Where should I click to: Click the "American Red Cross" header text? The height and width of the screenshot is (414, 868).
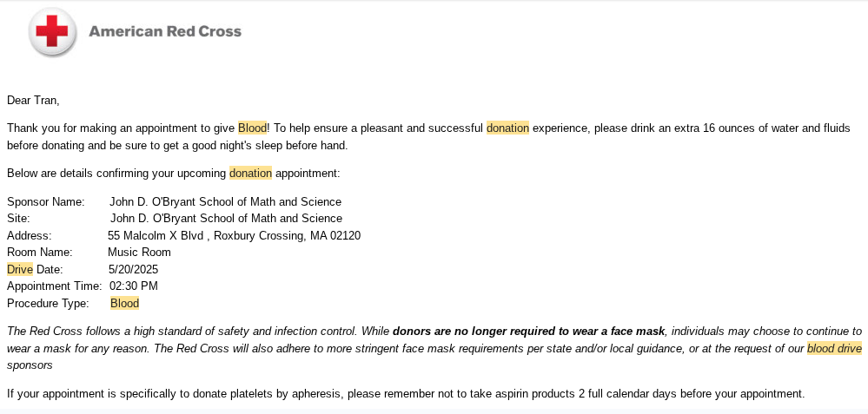[165, 32]
